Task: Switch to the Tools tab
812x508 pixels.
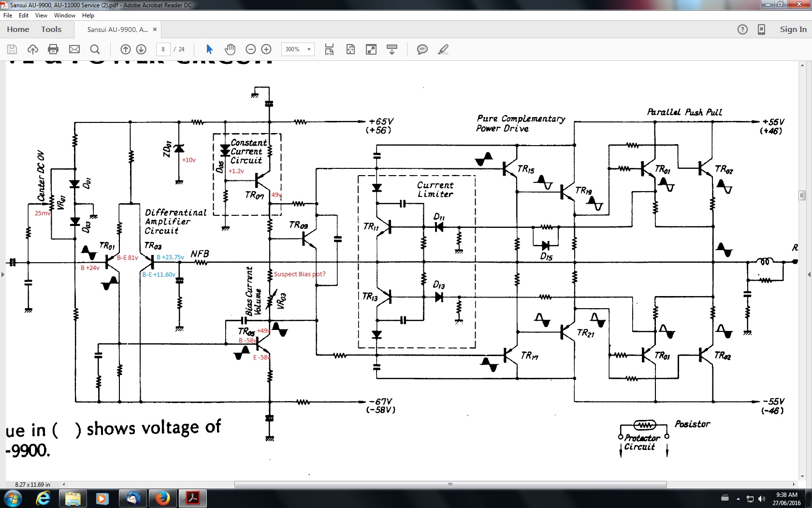Action: [51, 30]
